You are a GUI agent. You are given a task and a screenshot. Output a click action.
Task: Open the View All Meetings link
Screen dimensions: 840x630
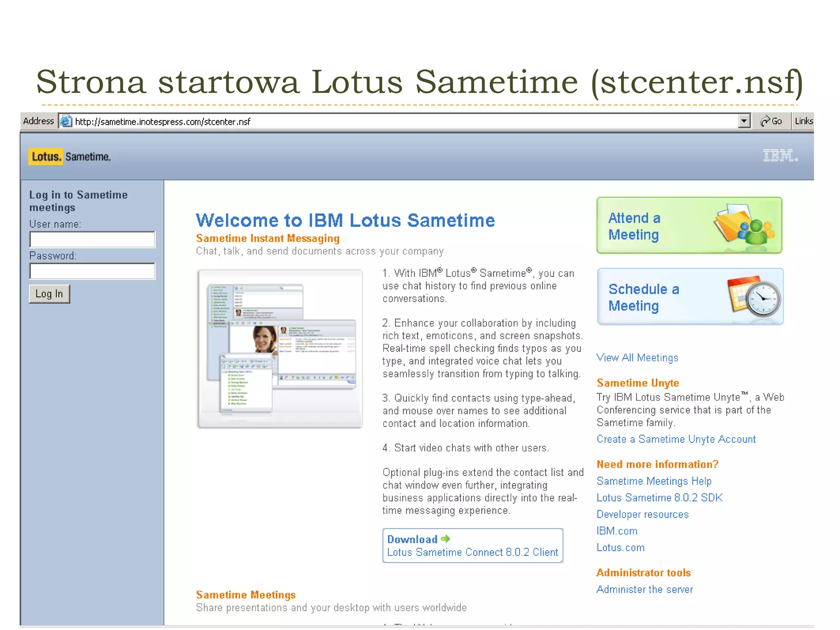pyautogui.click(x=637, y=358)
